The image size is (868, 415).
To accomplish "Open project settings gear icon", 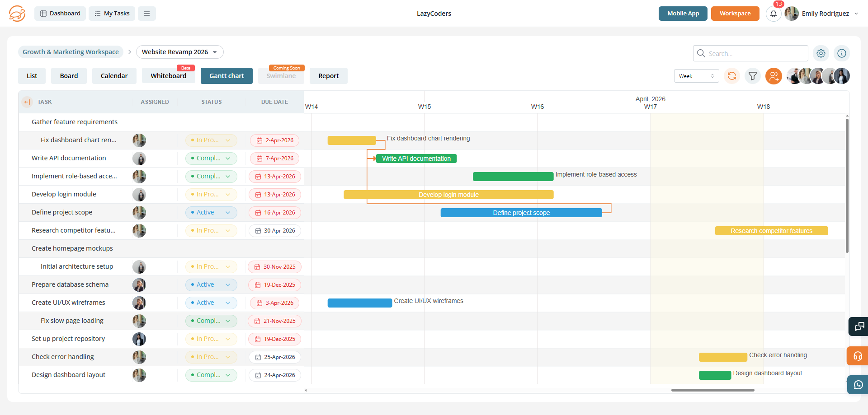I will 821,53.
